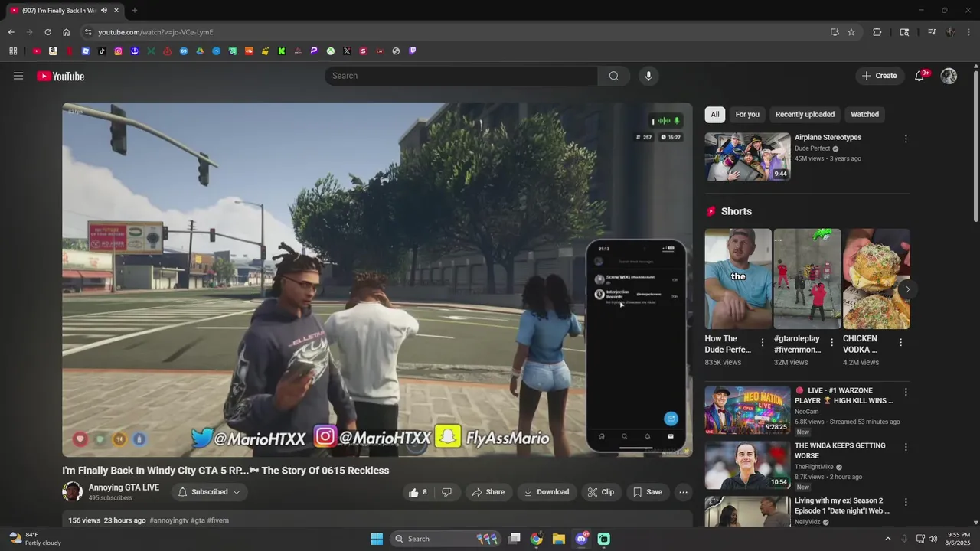Open the TikTok bookmark
The height and width of the screenshot is (551, 980).
click(x=102, y=51)
